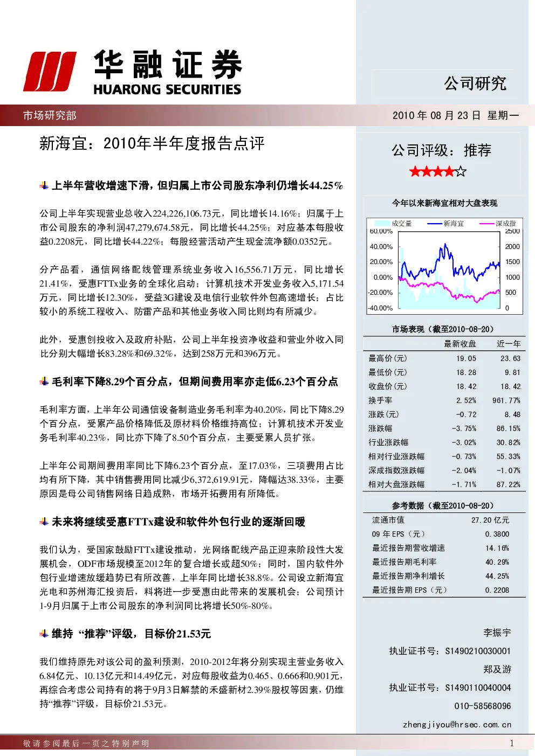
Task: Click the 涨跌幅 row label
Action: point(380,428)
